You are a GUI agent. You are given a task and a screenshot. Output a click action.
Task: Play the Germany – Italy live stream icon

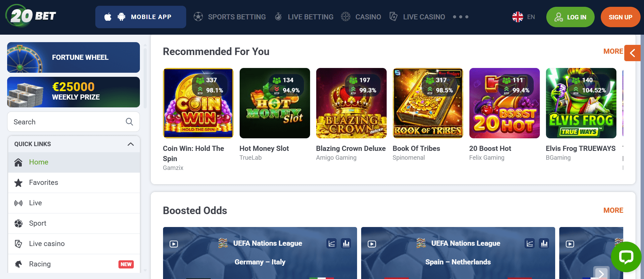coord(174,244)
